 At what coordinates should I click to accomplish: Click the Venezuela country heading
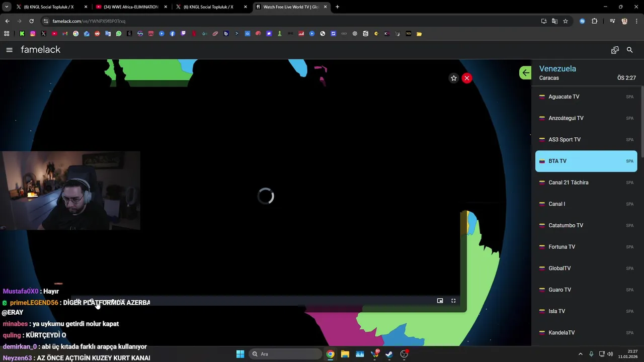[557, 68]
